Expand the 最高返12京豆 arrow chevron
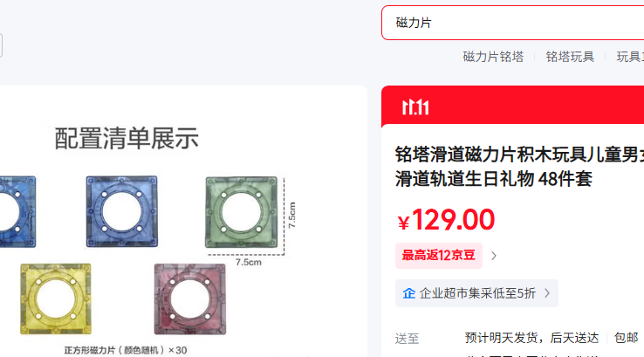The width and height of the screenshot is (644, 357). coord(494,256)
